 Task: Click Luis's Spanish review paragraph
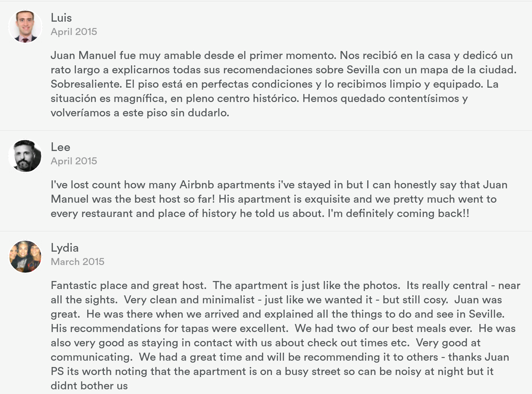[x=283, y=84]
